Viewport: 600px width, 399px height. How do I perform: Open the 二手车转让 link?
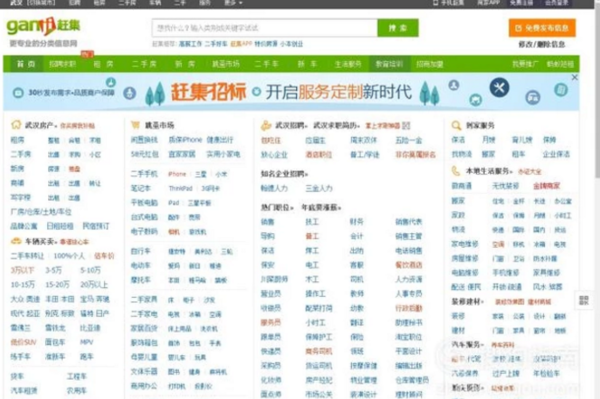[27, 256]
